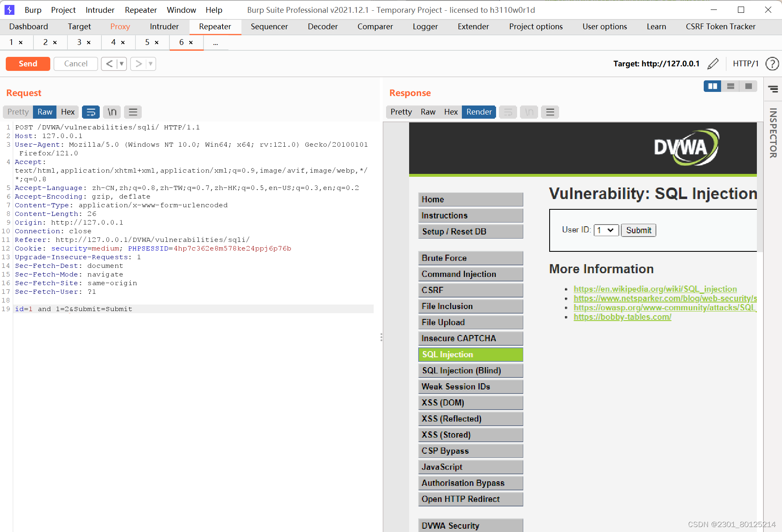
Task: Open the Response panel hamburger menu
Action: click(550, 112)
